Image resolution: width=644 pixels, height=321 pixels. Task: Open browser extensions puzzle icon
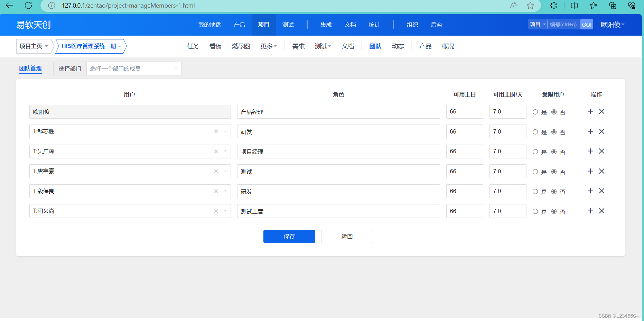pos(554,5)
